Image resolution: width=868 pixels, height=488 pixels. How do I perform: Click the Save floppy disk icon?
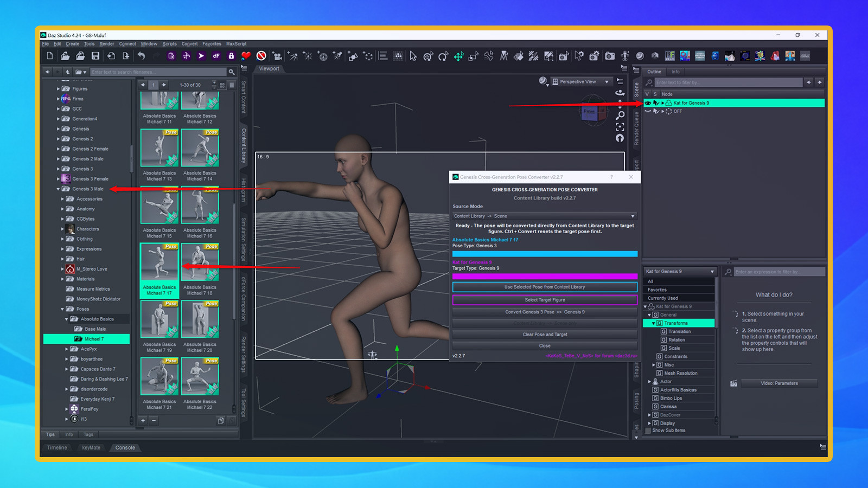95,56
